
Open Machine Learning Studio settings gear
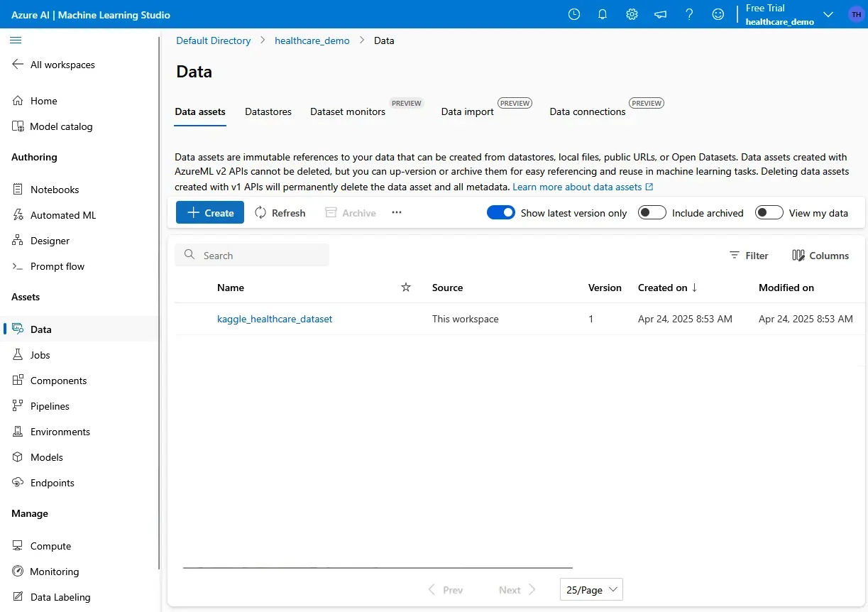632,13
